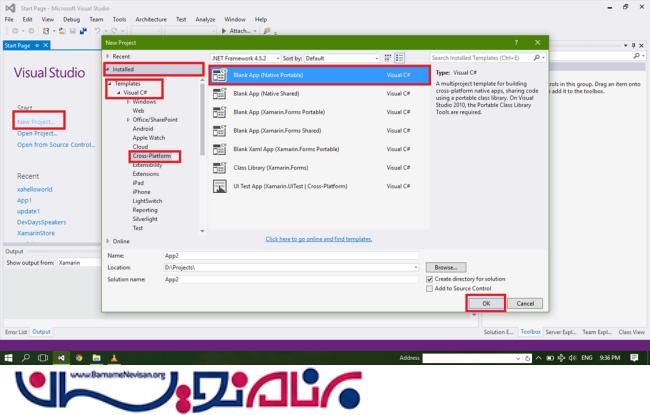Image resolution: width=650 pixels, height=415 pixels.
Task: Open the Debug menu
Action: click(71, 19)
